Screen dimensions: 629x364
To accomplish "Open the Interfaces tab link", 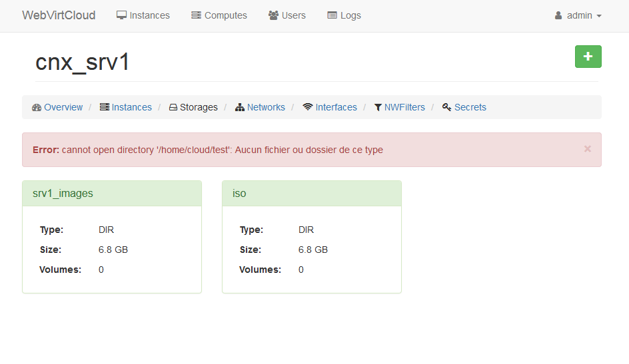I will pyautogui.click(x=336, y=107).
